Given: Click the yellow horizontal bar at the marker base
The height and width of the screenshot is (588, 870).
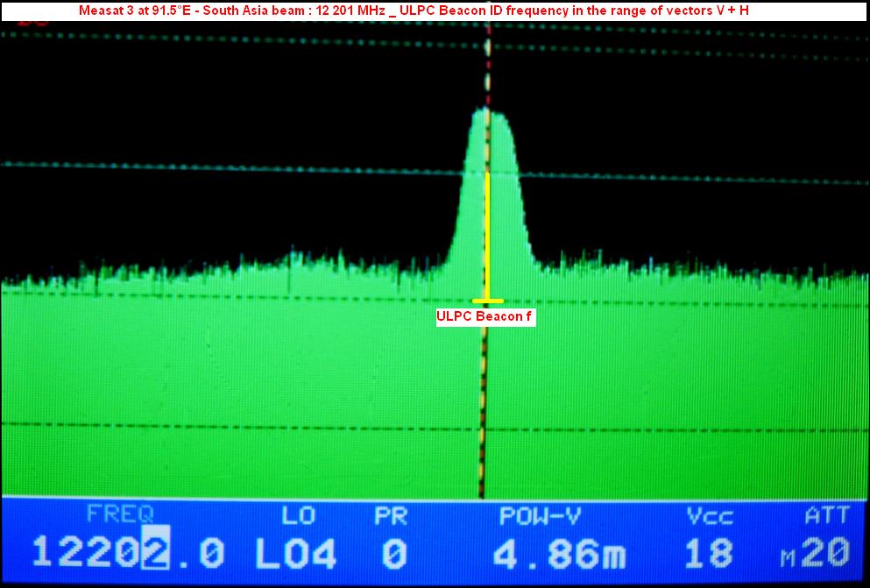Looking at the screenshot, I should [487, 301].
